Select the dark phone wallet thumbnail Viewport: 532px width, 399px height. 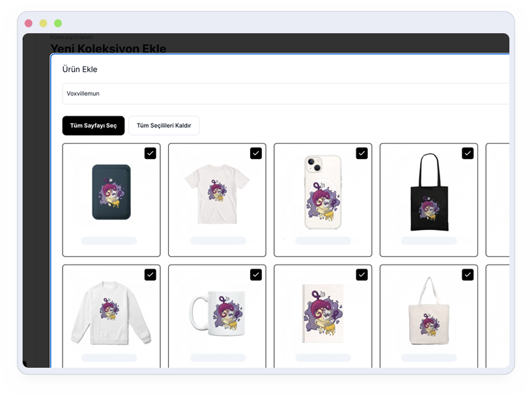click(x=111, y=192)
